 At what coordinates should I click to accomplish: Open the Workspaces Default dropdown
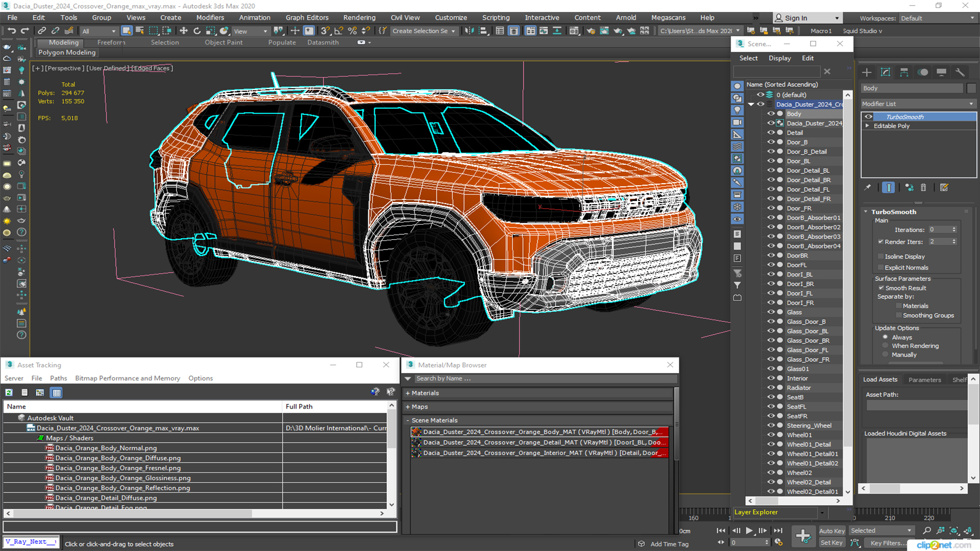point(938,18)
